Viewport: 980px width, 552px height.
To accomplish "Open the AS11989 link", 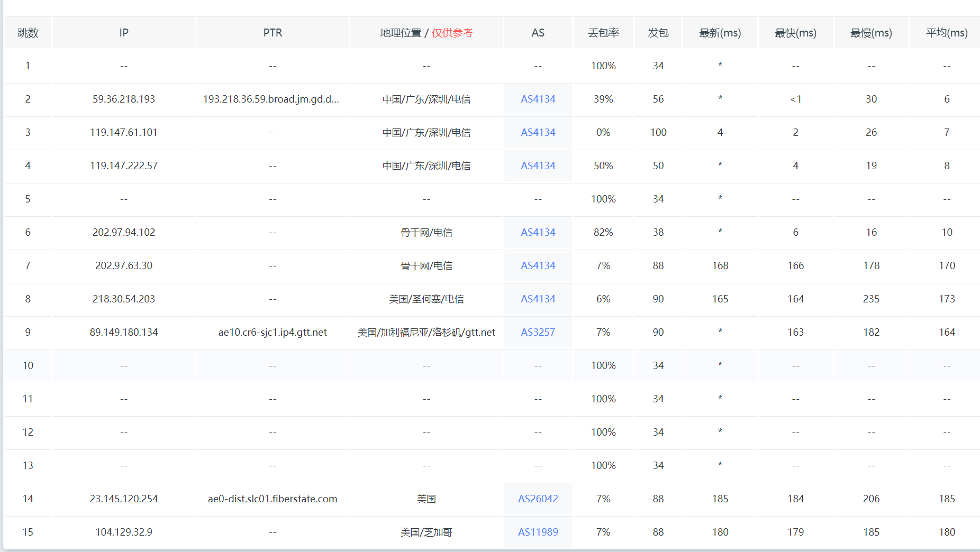I will coord(538,532).
